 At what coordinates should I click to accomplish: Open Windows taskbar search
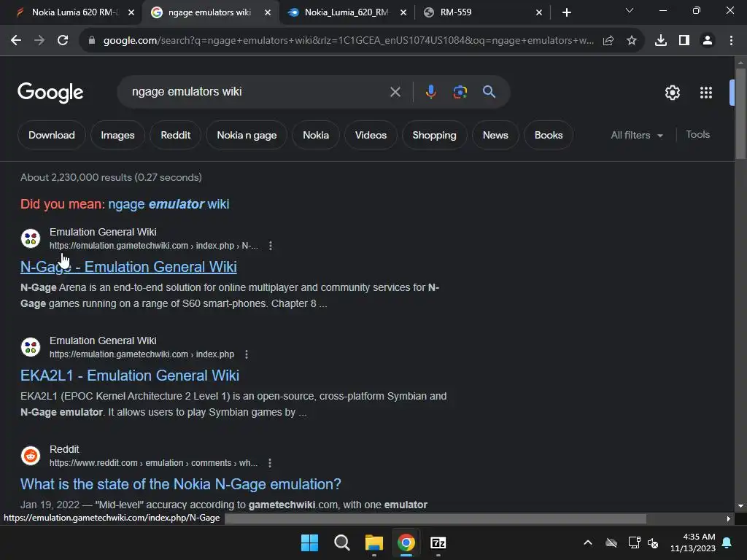[x=342, y=542]
